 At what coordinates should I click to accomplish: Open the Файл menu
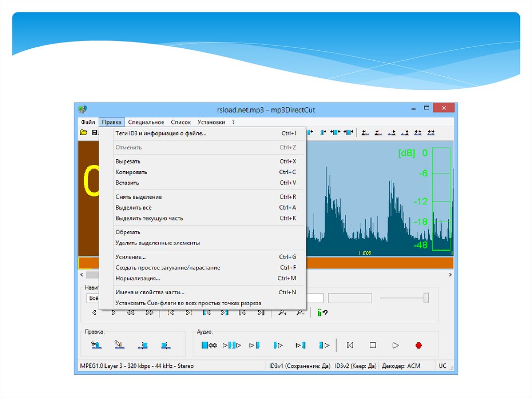coord(88,122)
